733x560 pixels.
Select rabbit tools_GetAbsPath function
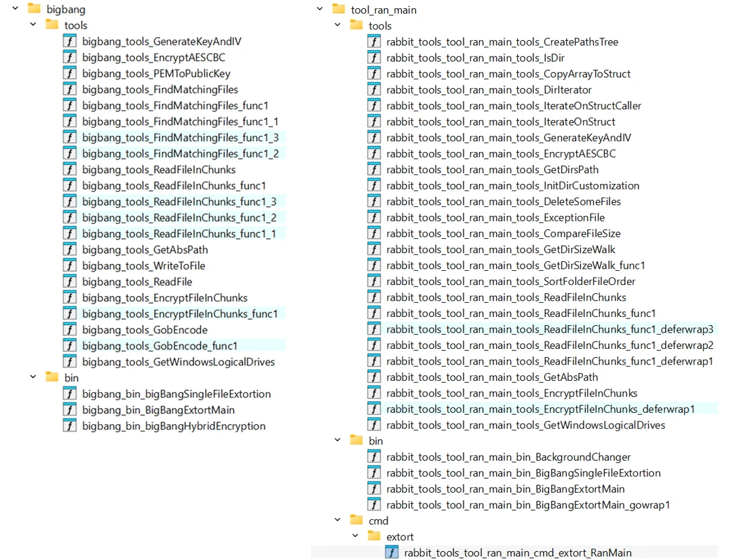tap(492, 377)
